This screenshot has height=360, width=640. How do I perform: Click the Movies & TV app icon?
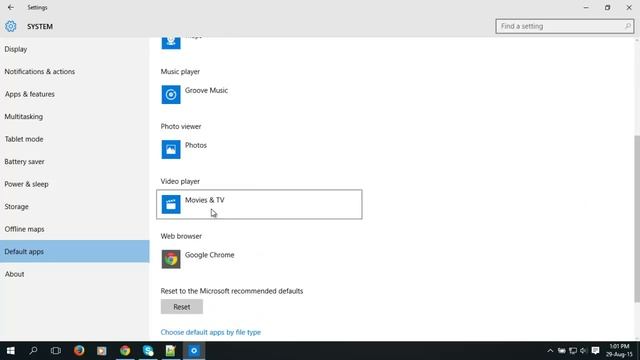click(x=171, y=204)
